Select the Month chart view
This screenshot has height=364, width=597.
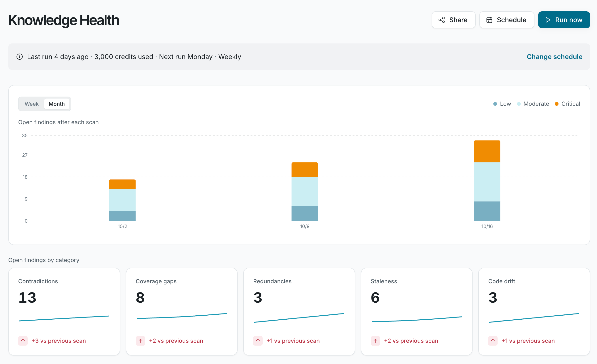point(57,104)
